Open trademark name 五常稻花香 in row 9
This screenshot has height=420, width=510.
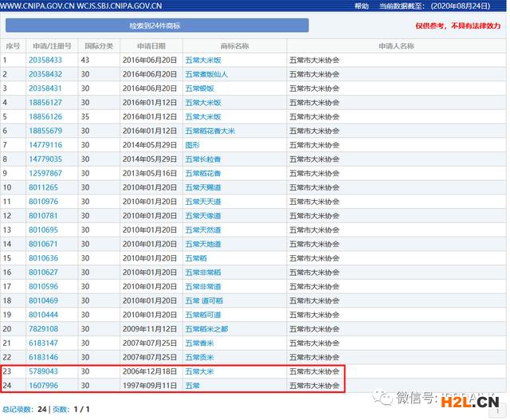tap(203, 174)
